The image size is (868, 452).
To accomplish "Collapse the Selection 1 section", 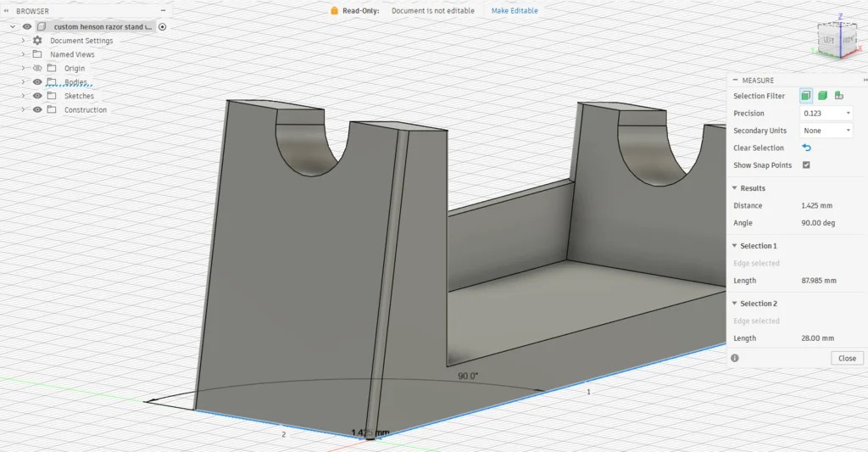I will click(734, 246).
